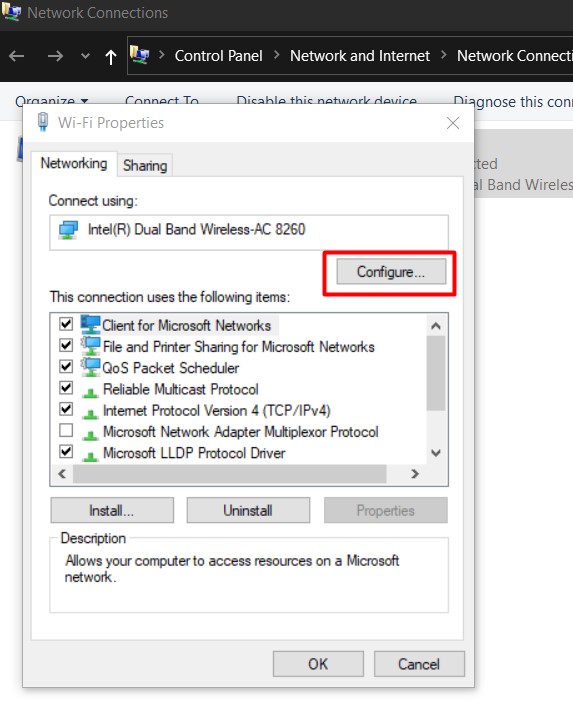Uncheck Reliable Multicast Protocol checkbox

pyautogui.click(x=66, y=387)
